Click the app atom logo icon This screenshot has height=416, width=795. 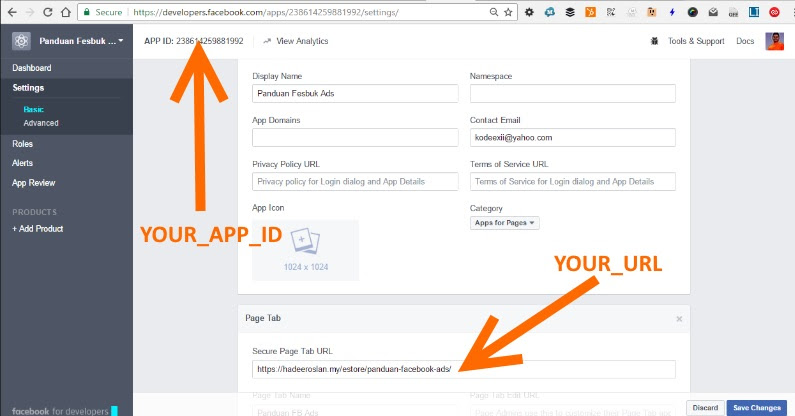[x=21, y=41]
